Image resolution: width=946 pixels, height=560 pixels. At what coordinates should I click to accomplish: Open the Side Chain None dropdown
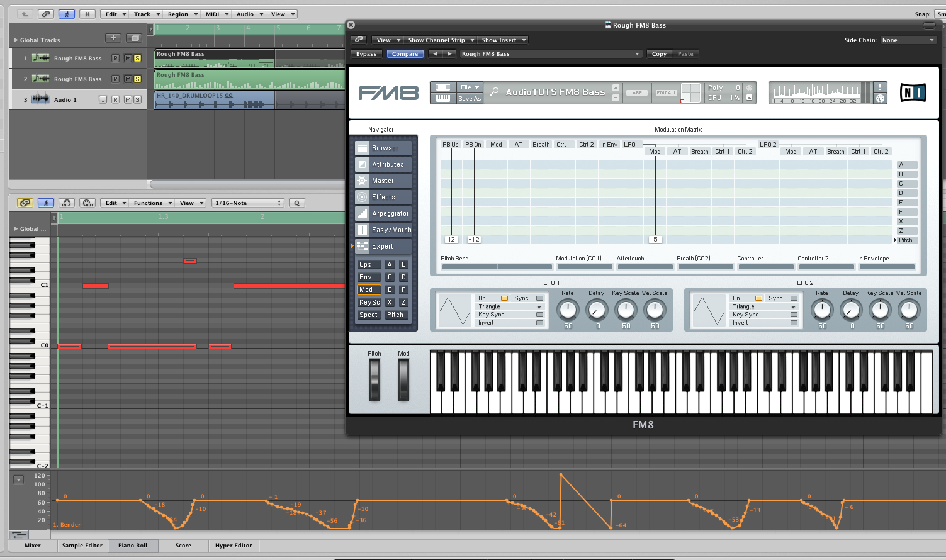[908, 40]
